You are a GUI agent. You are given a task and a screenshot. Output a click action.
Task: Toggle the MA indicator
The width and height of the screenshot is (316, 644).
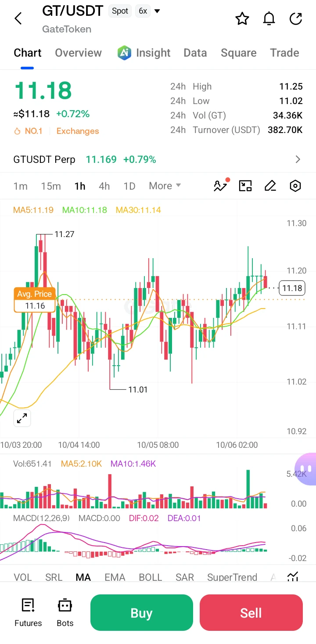(83, 577)
